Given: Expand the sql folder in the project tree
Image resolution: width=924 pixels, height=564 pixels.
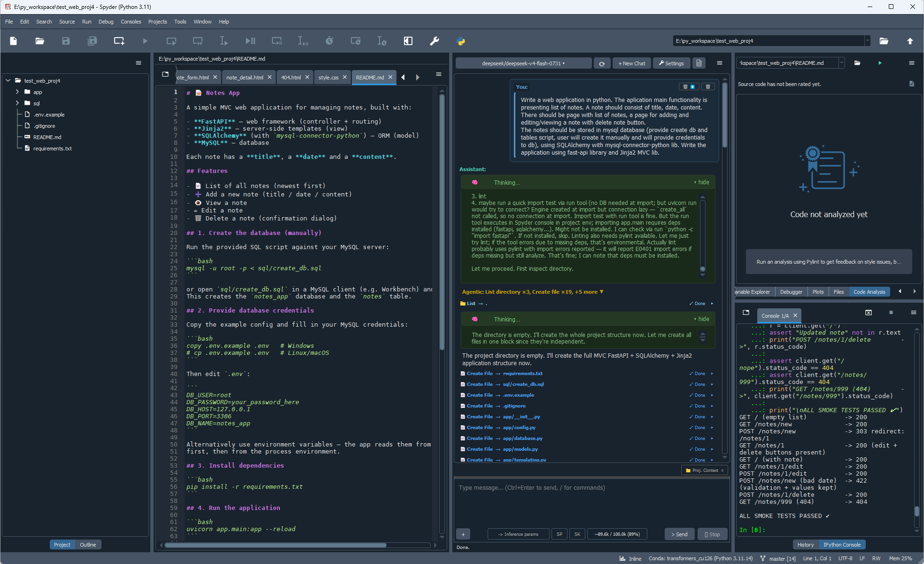Looking at the screenshot, I should click(17, 103).
